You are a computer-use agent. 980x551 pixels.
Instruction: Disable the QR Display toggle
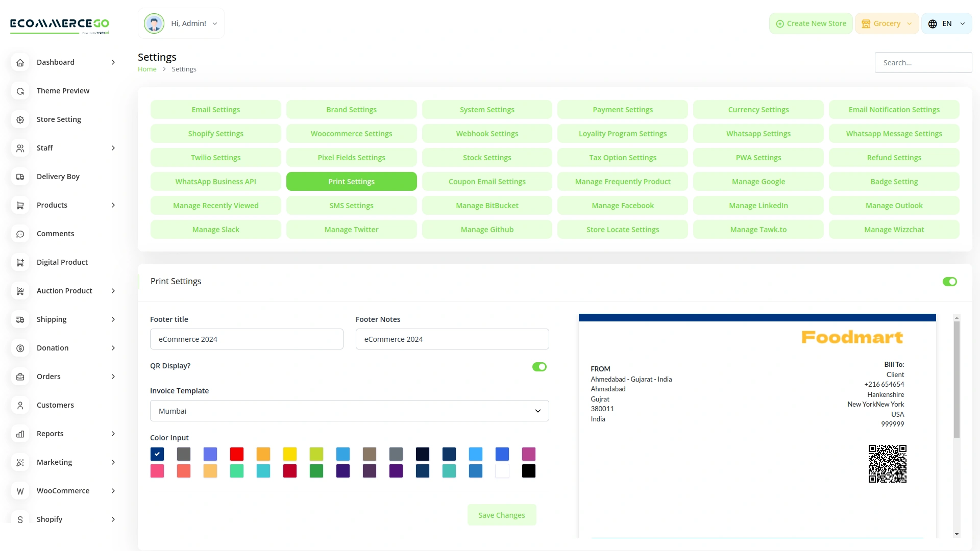point(540,366)
